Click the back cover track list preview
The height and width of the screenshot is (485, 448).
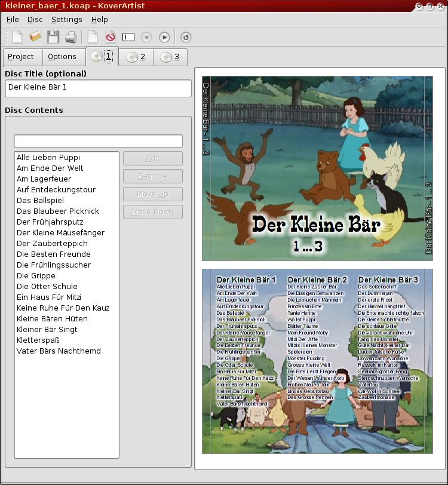[x=317, y=361]
